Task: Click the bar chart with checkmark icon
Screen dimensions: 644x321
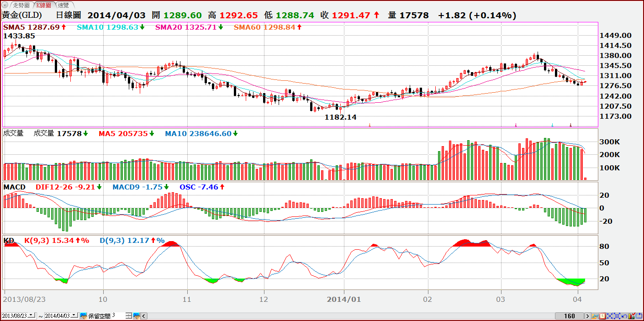Action: click(632, 316)
